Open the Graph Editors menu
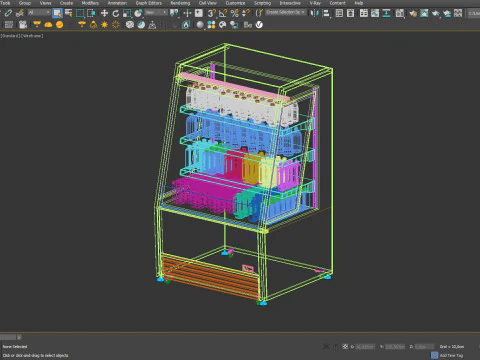The image size is (480, 360). pos(149,3)
